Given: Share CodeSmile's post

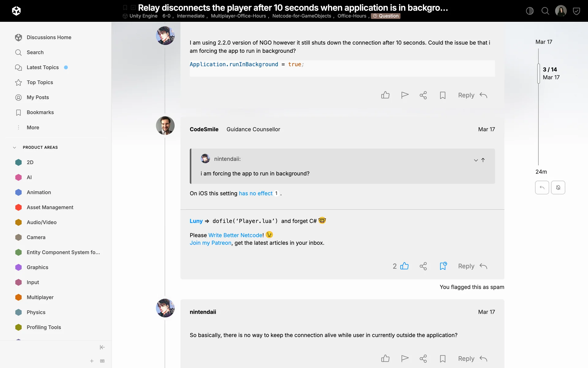Looking at the screenshot, I should pos(423,266).
